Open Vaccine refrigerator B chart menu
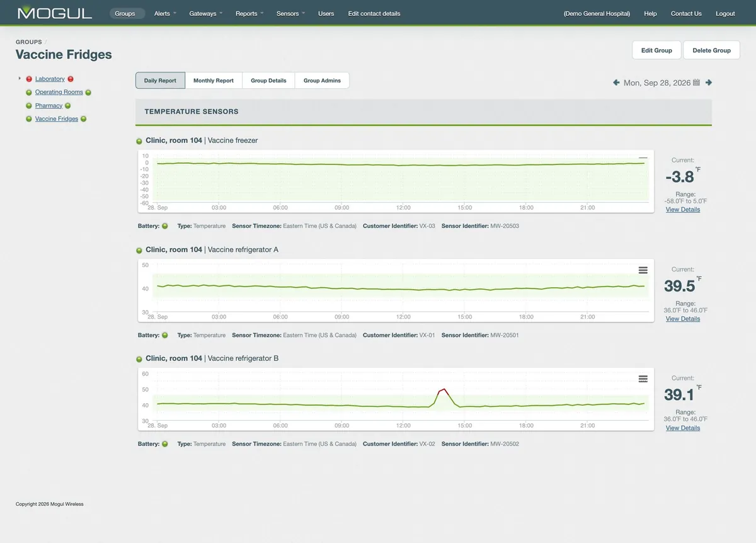The height and width of the screenshot is (543, 756). click(x=643, y=379)
